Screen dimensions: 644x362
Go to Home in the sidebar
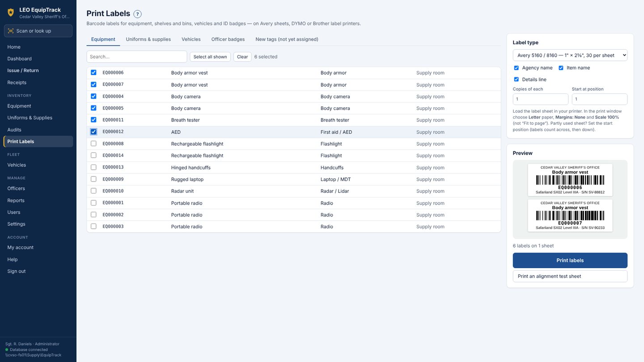[x=38, y=47]
